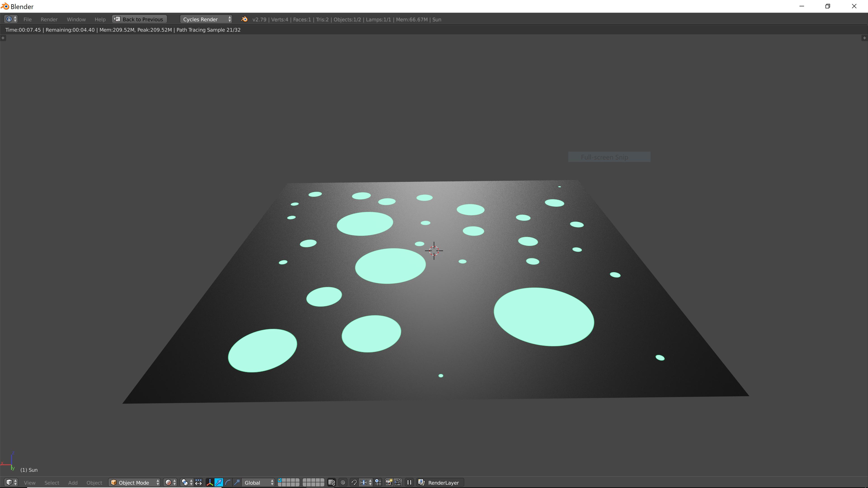The image size is (868, 488).
Task: Open the Add menu in viewport header
Action: tap(73, 483)
